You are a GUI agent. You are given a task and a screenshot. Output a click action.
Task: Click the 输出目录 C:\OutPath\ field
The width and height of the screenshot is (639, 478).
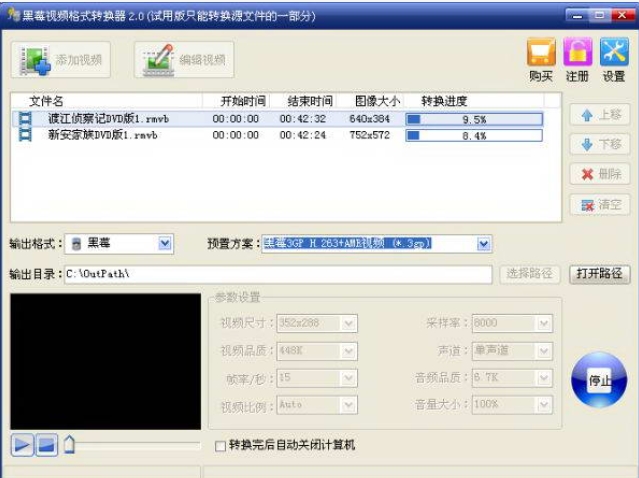[278, 274]
